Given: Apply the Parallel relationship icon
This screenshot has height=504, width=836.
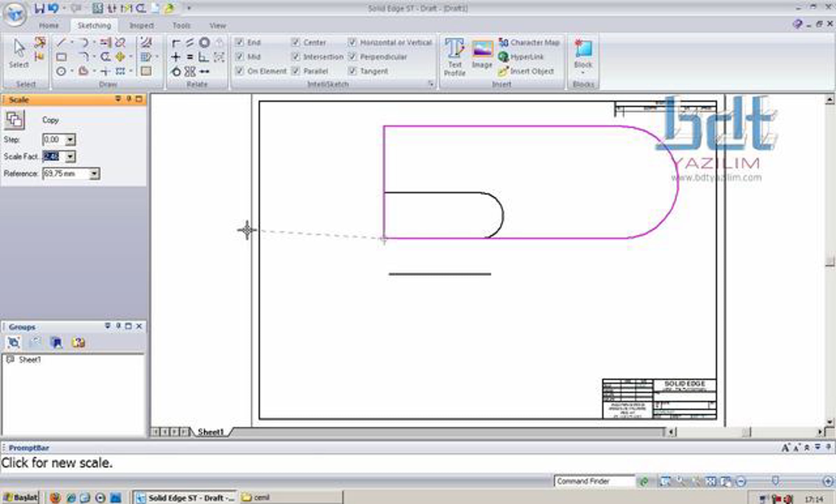Looking at the screenshot, I should tap(190, 43).
